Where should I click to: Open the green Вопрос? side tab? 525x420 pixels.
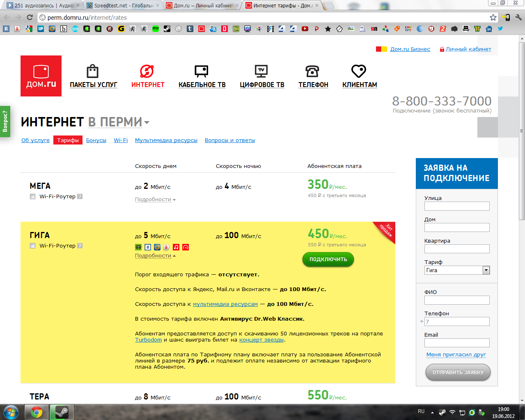point(5,121)
